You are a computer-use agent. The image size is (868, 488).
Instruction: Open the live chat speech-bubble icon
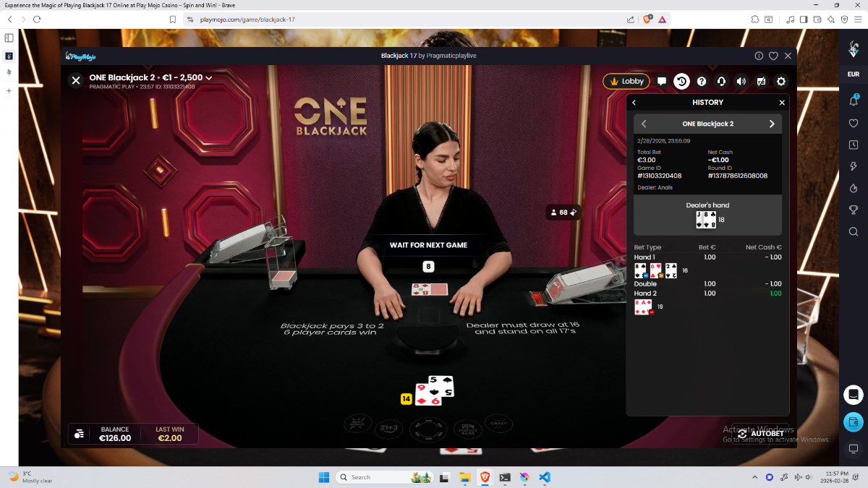662,82
